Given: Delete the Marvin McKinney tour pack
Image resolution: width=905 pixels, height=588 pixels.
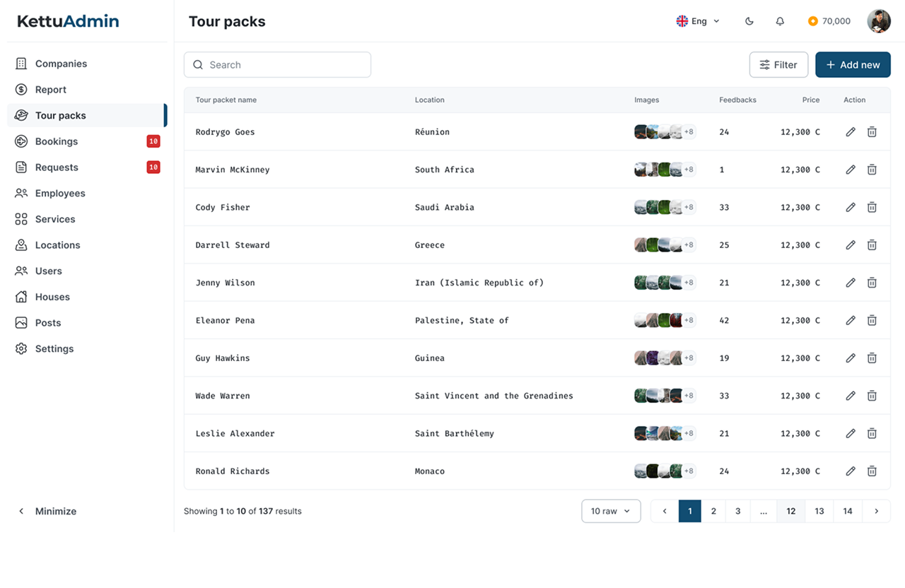Looking at the screenshot, I should (x=872, y=170).
